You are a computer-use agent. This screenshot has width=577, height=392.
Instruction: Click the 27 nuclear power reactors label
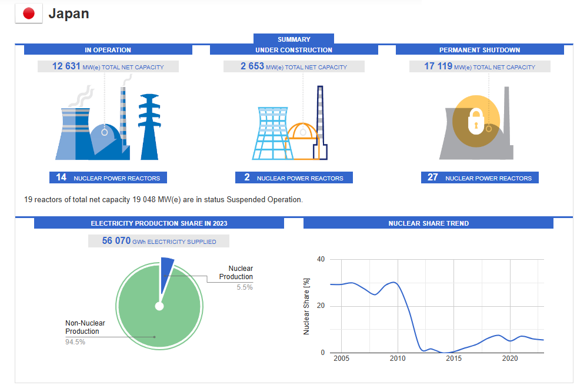pos(479,177)
